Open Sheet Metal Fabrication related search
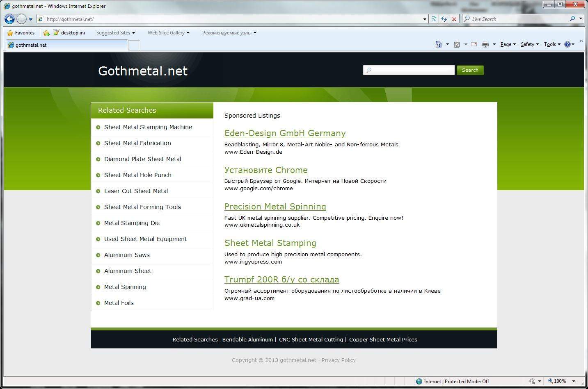The width and height of the screenshot is (588, 389). tap(137, 143)
